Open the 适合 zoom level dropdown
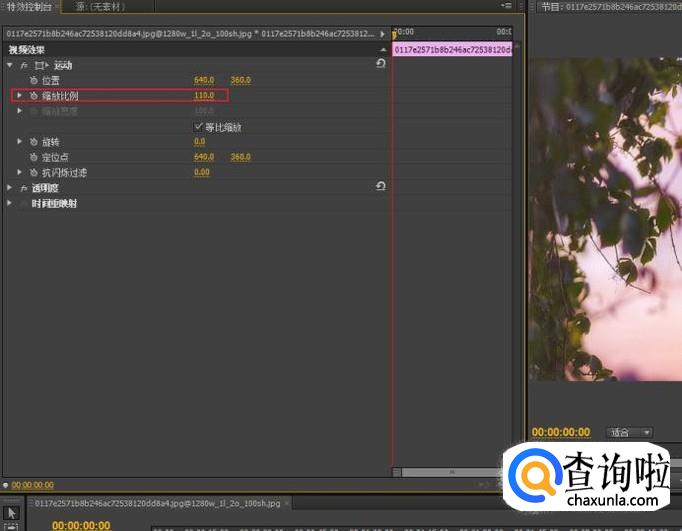682x531 pixels. point(629,433)
